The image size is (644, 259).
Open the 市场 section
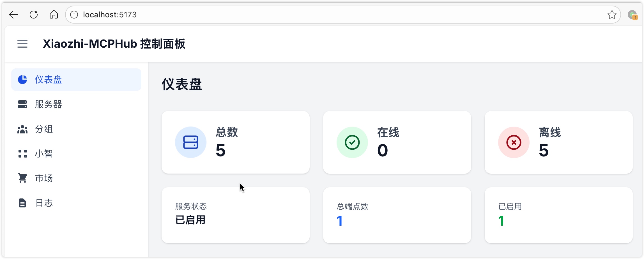tap(44, 178)
